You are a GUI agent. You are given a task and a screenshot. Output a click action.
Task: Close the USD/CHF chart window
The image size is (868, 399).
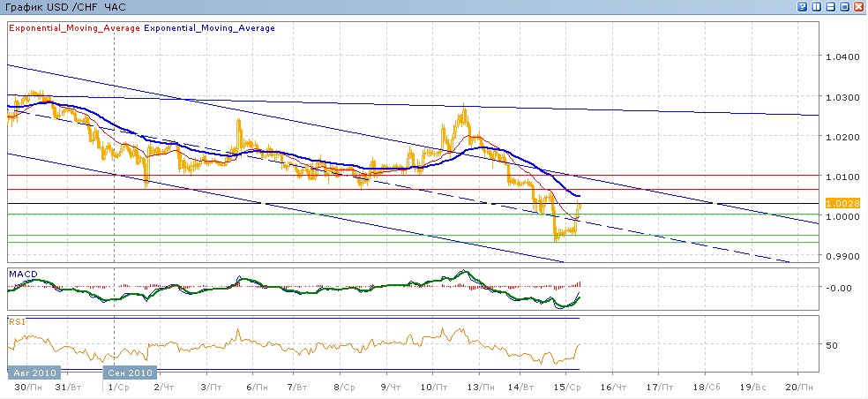pos(859,7)
